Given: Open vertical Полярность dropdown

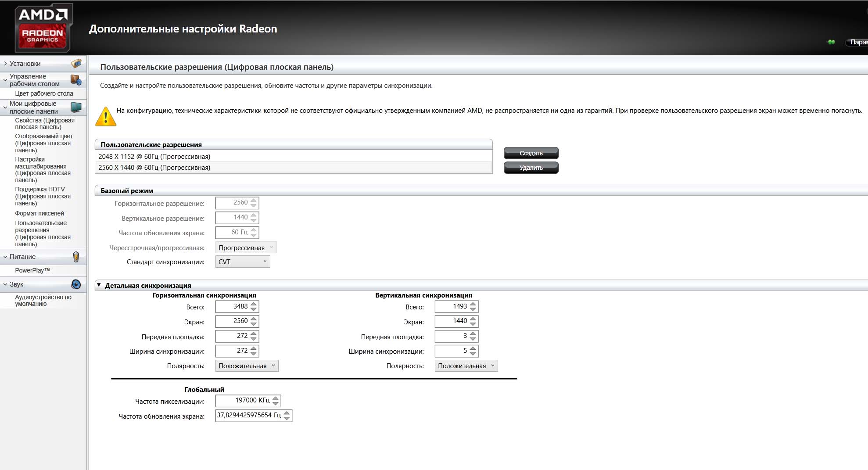Looking at the screenshot, I should coord(466,366).
